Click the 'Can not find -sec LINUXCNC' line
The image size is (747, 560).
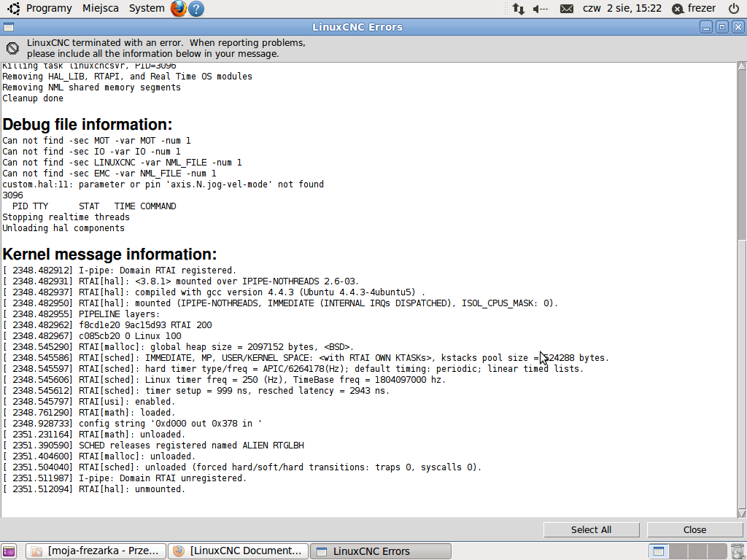(122, 163)
